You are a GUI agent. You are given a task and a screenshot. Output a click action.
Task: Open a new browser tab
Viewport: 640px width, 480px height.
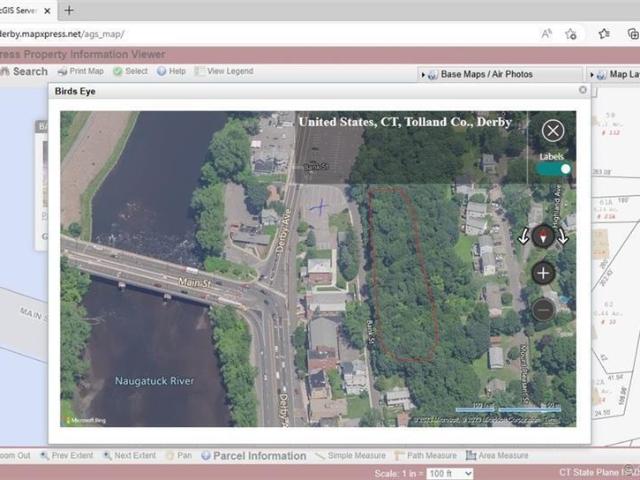(69, 10)
